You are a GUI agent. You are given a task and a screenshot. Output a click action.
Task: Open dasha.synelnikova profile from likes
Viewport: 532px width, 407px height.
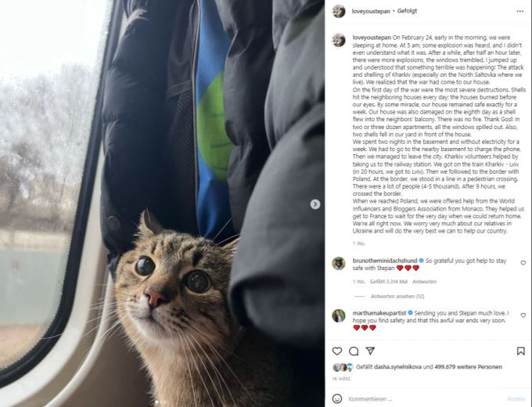pyautogui.click(x=398, y=366)
